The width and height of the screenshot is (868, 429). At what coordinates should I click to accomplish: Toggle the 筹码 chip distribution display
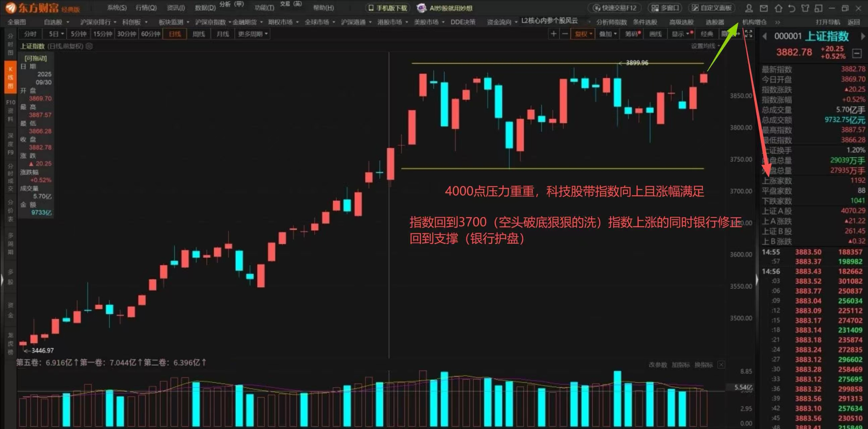click(632, 34)
